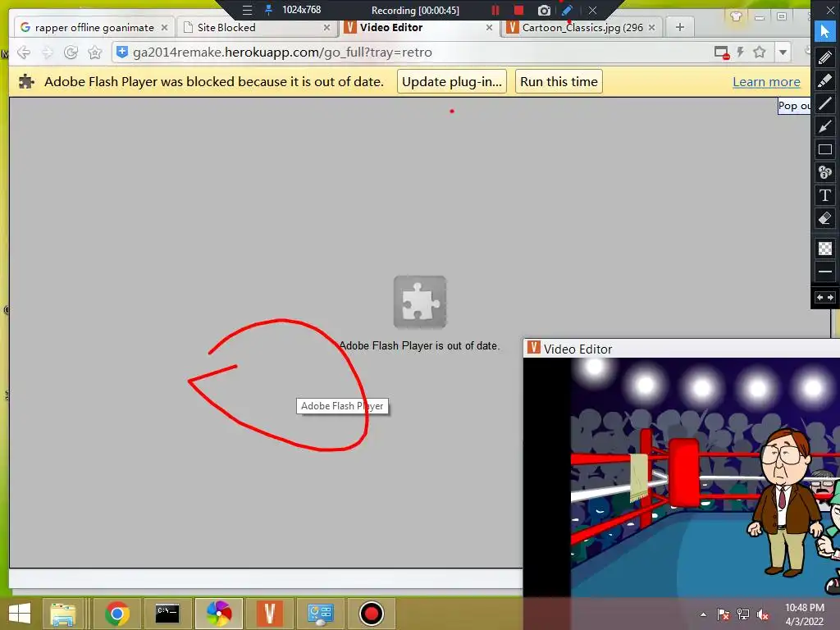
Task: Click the t-shirt theme icon in browser titlebar
Action: 736,16
